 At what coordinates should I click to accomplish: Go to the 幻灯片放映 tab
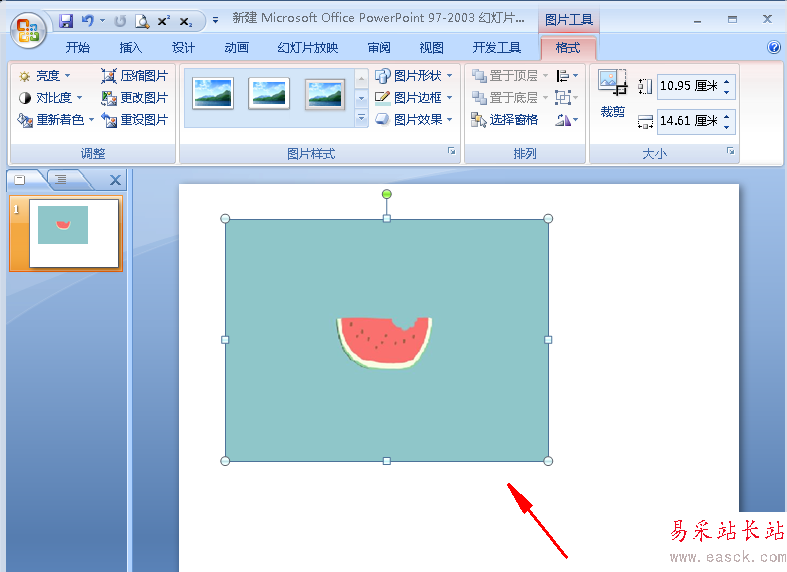[x=308, y=48]
